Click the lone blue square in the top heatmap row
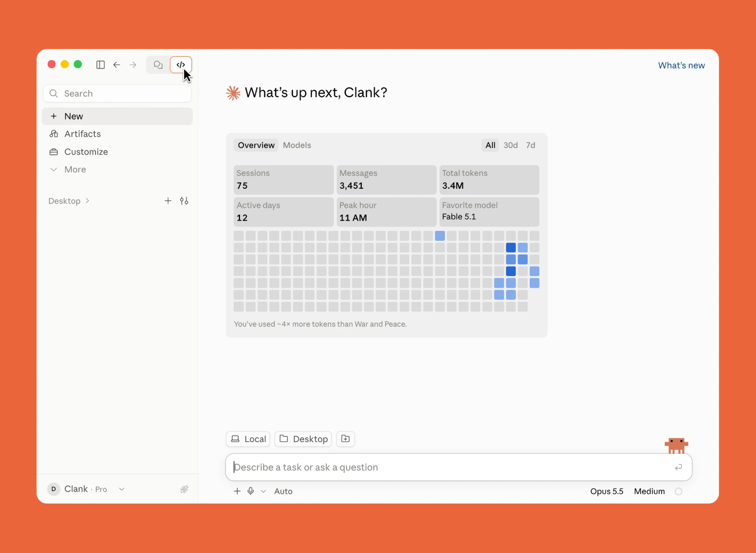The width and height of the screenshot is (756, 553). point(440,236)
